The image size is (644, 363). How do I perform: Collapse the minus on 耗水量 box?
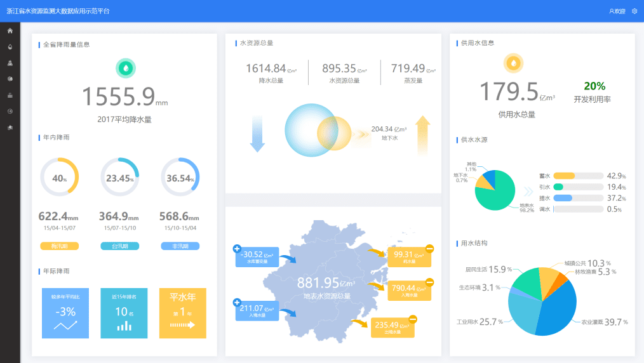click(429, 248)
